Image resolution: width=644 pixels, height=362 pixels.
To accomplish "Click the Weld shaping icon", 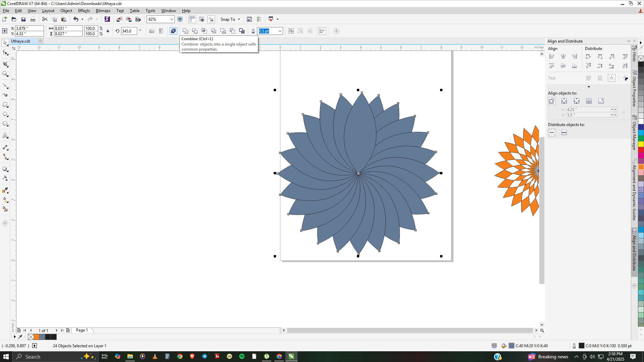I will click(185, 31).
